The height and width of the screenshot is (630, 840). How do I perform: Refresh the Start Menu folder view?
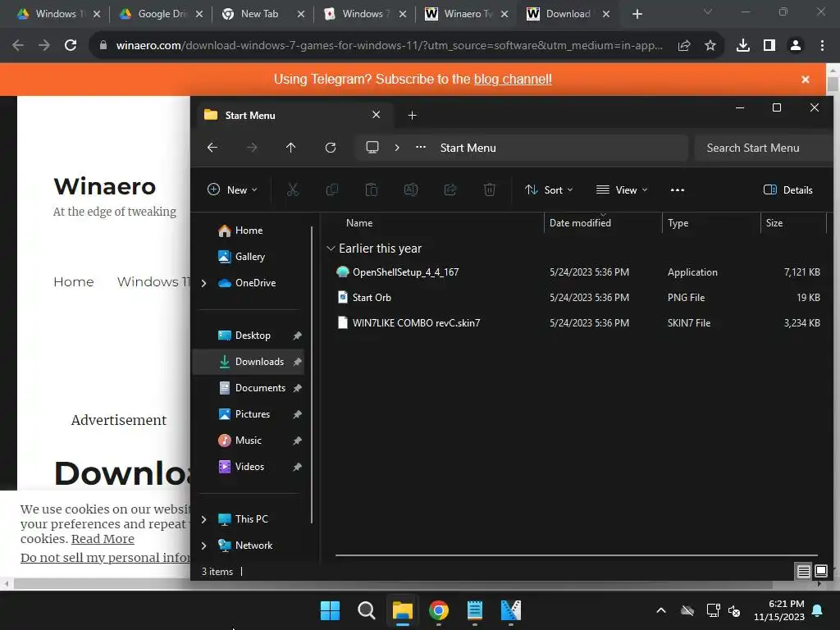pyautogui.click(x=331, y=148)
